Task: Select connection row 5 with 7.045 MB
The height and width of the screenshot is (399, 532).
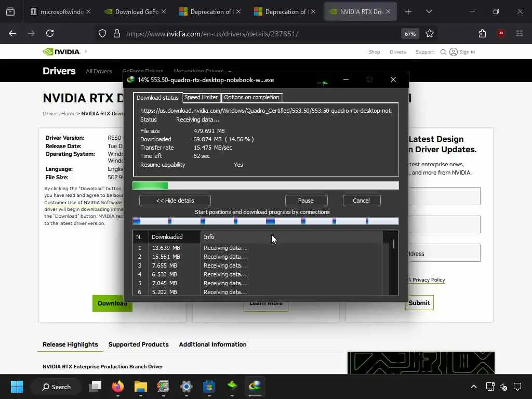Action: (258, 283)
